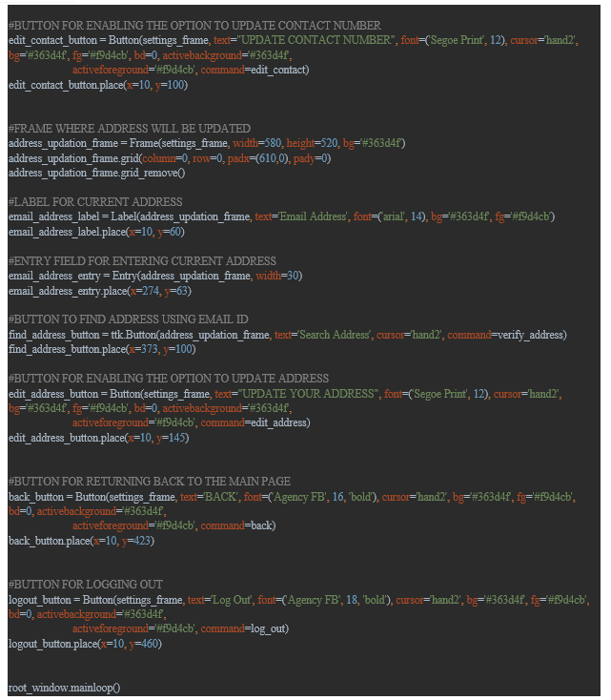Image resolution: width=611 pixels, height=700 pixels.
Task: Click comment '#FRAME WHERE ADDRESS WILL BE UPDATED'
Action: pos(130,129)
